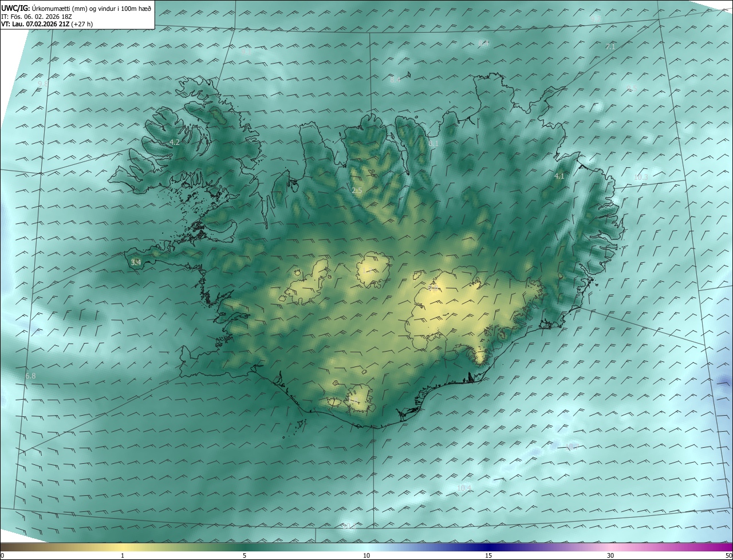The image size is (733, 560).
Task: Click the pink part of the colour bar above 30
Action: coord(610,547)
